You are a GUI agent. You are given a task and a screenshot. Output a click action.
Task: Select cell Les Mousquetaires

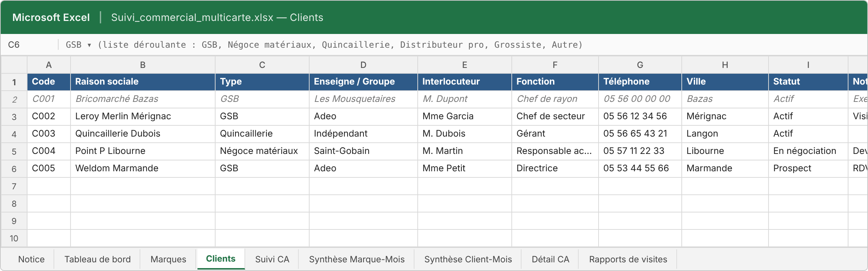pyautogui.click(x=363, y=99)
